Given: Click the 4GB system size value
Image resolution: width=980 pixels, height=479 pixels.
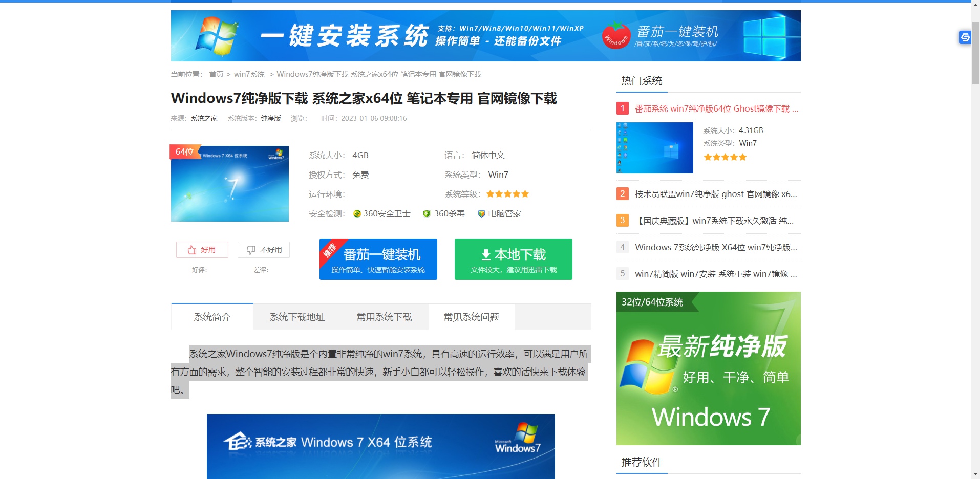Looking at the screenshot, I should (360, 155).
